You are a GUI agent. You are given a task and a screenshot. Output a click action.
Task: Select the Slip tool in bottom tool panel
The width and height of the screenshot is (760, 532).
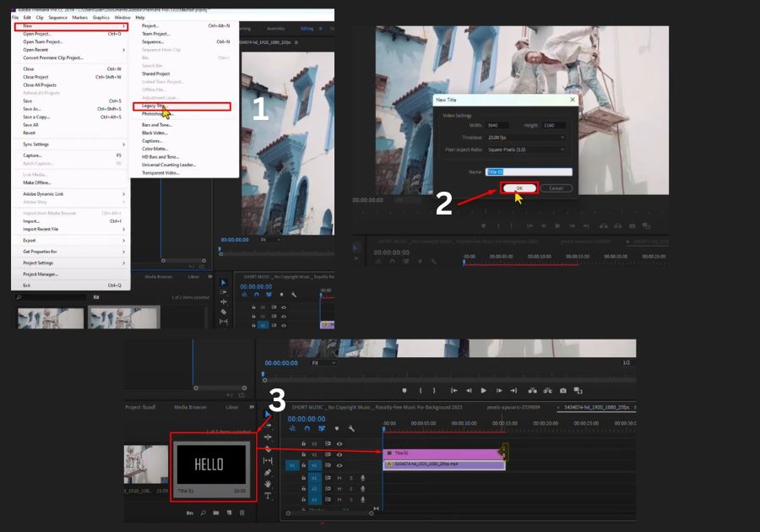tap(268, 461)
